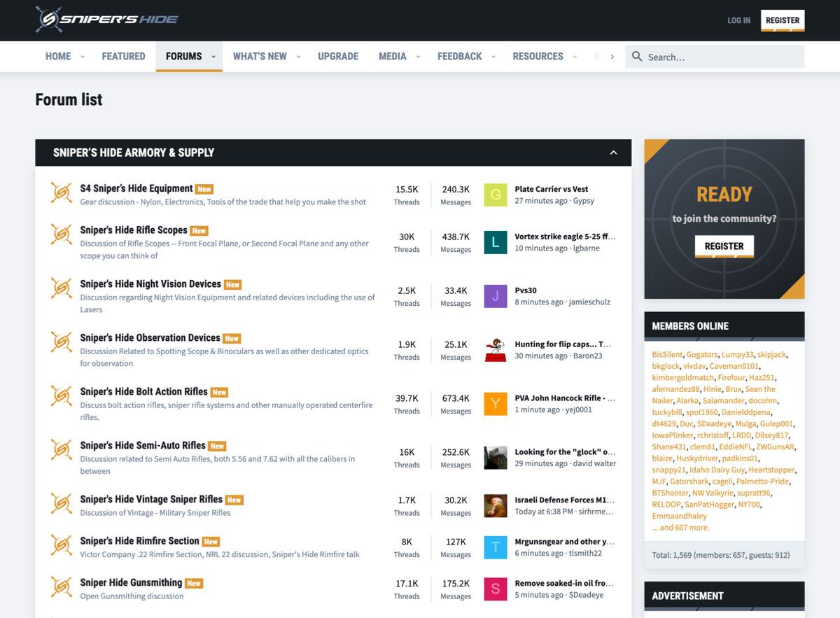Open the Sniper's Hide Rimfire Section forum
840x618 pixels.
pos(139,541)
